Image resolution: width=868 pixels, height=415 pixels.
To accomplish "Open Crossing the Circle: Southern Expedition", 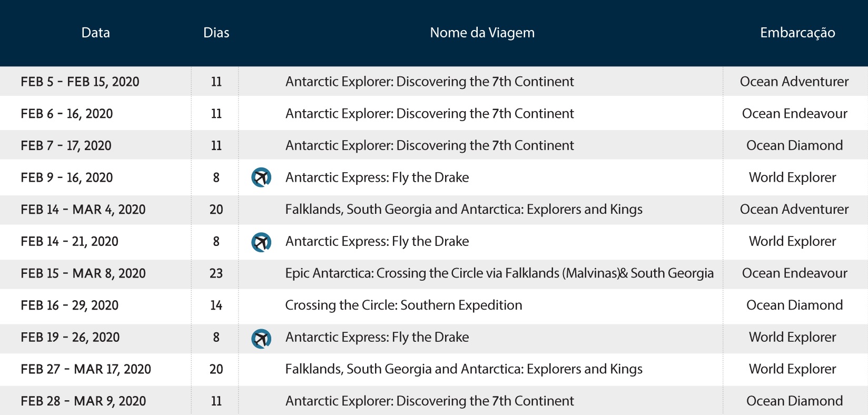I will 403,305.
